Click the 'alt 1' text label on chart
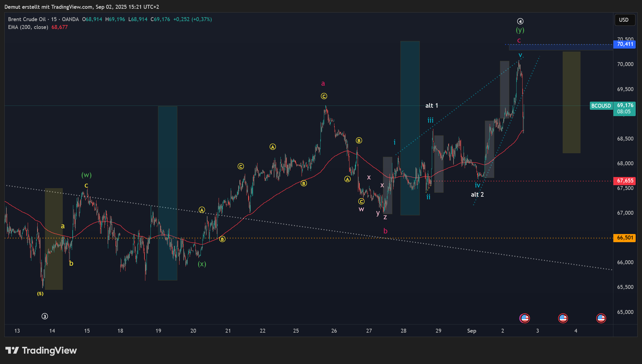 click(x=432, y=106)
